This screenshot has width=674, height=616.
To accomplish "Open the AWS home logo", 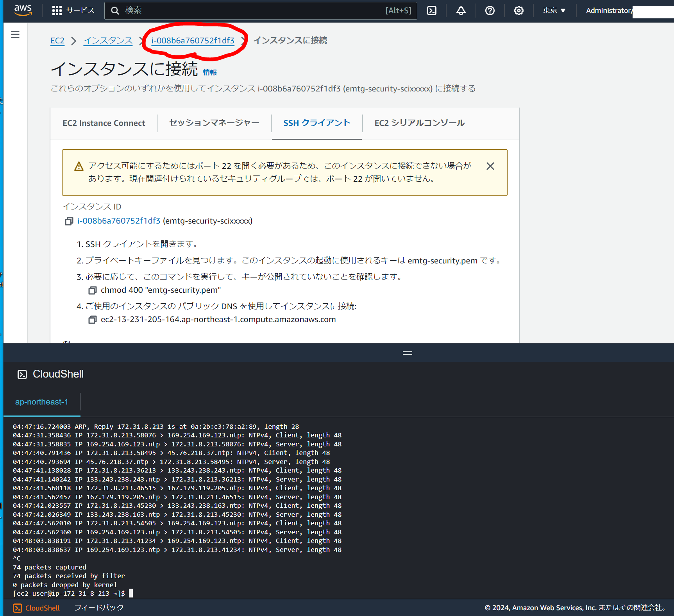I will [x=23, y=10].
